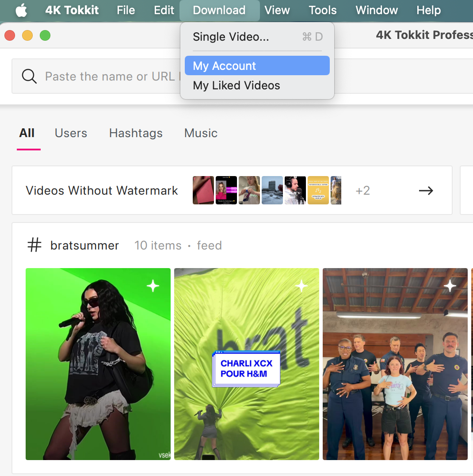The image size is (473, 476).
Task: Open the man with headphones thumbnail
Action: (295, 190)
